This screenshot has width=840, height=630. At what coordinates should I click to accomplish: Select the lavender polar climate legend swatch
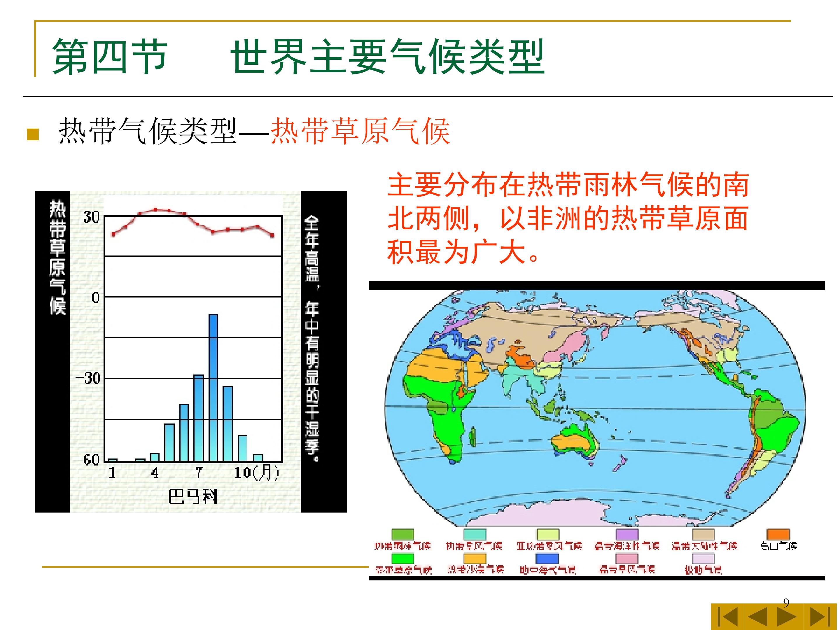(703, 559)
